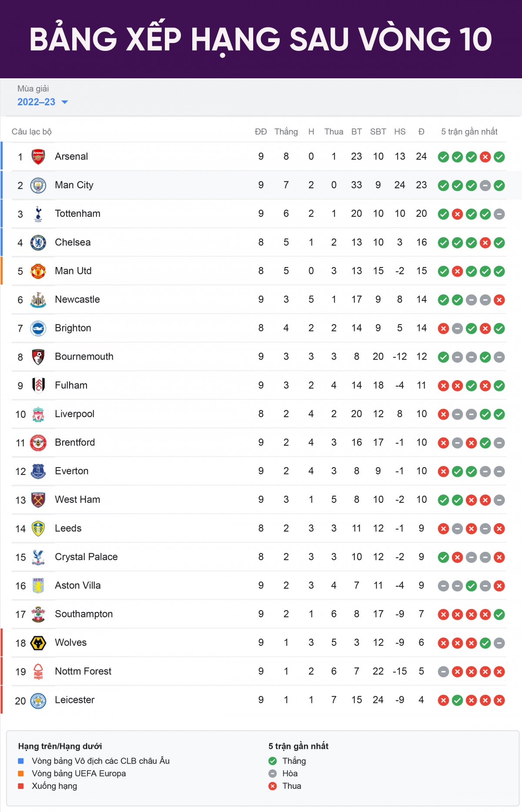Click the Brighton club crest
The image size is (522, 812).
coord(38,328)
